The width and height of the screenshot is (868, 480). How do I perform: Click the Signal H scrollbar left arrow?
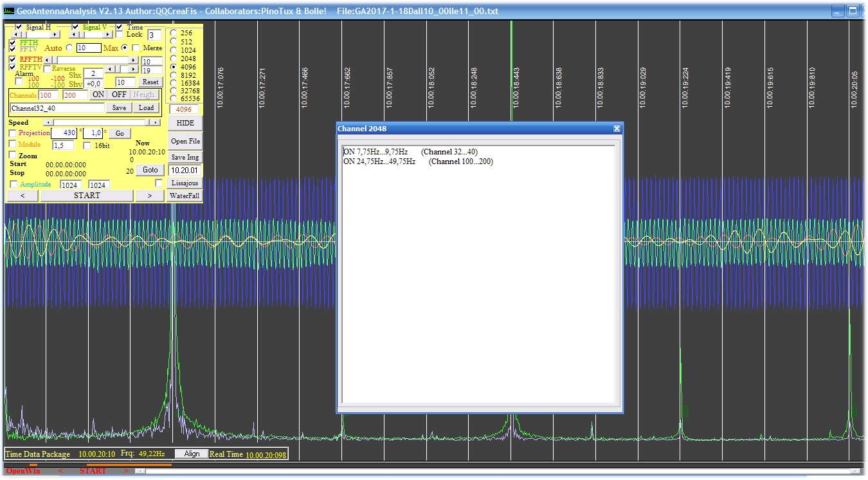tap(16, 34)
